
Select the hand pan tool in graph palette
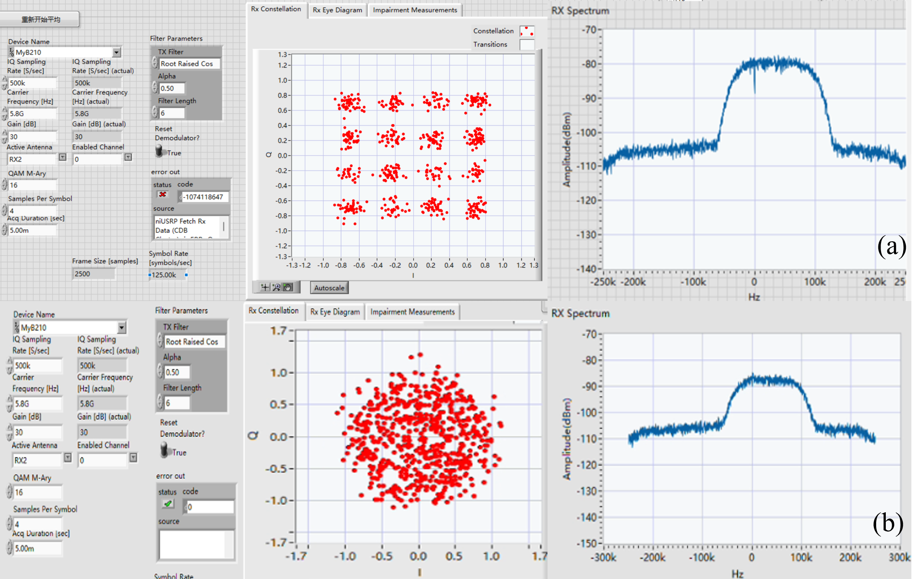pyautogui.click(x=288, y=287)
